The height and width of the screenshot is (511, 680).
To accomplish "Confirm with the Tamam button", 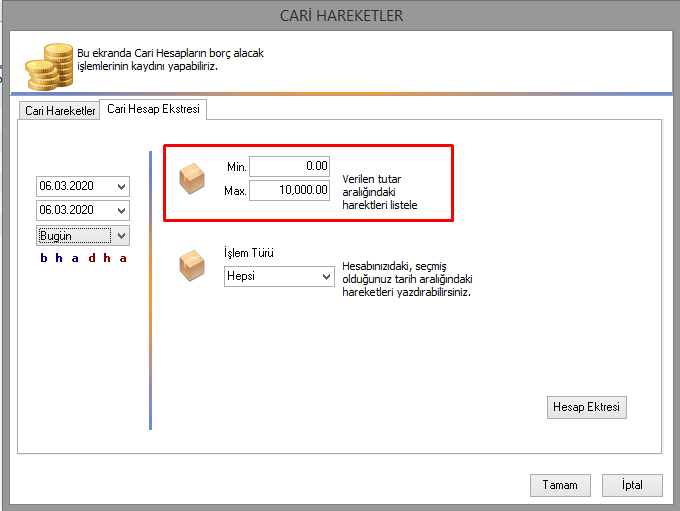I will coord(559,485).
